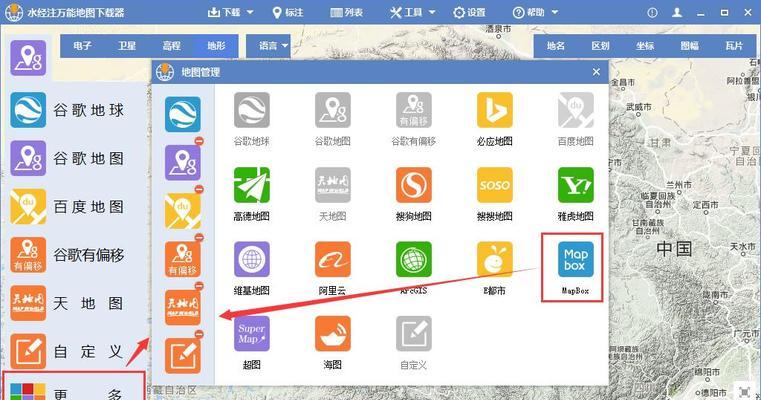Open 设置 settings

point(469,13)
